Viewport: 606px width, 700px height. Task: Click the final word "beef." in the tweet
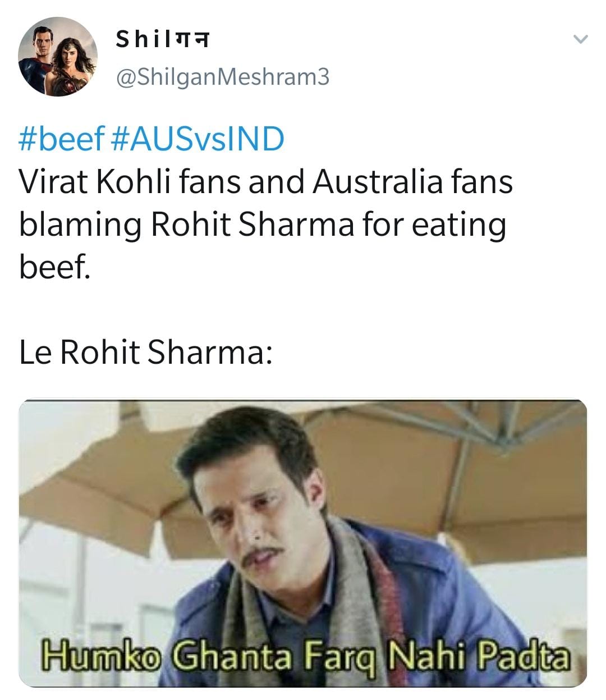click(x=54, y=267)
